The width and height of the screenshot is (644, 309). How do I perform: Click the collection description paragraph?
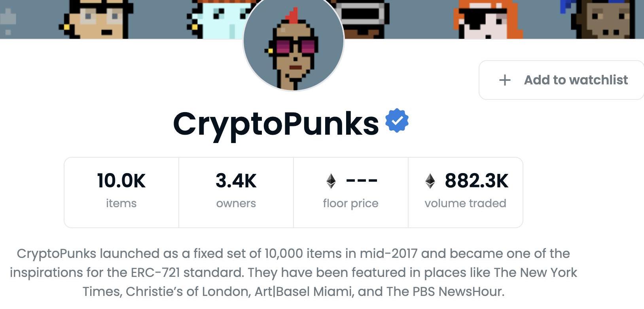point(293,273)
